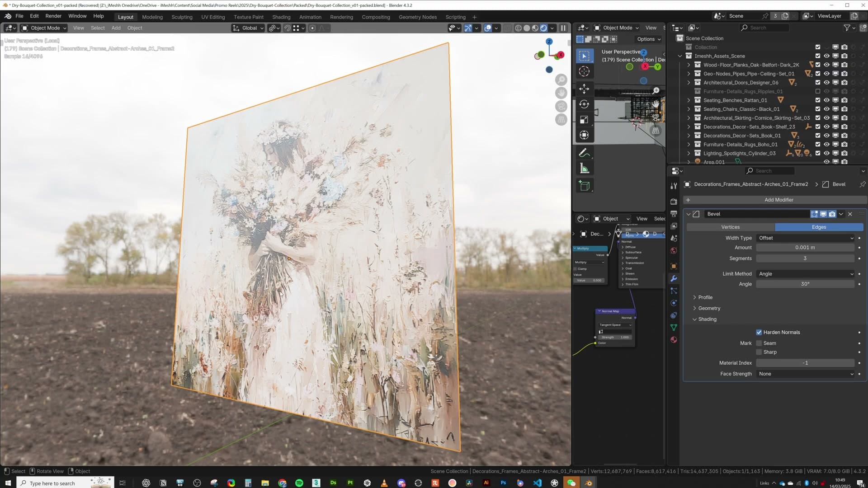Click the bevel Angle slider field
The height and width of the screenshot is (488, 868).
coord(805,284)
